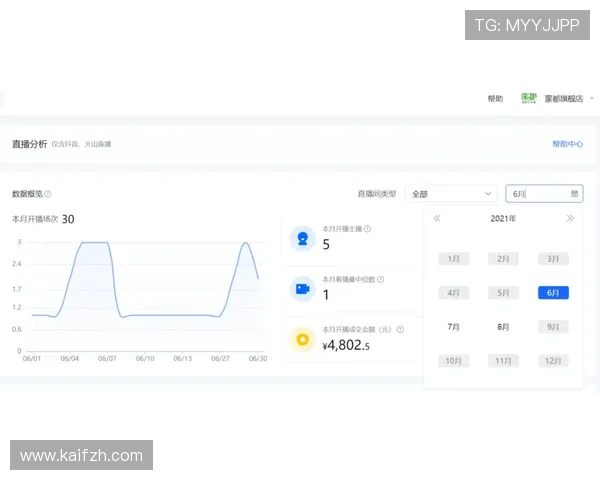
Task: Click the 06/07 axis label
Action: click(107, 358)
